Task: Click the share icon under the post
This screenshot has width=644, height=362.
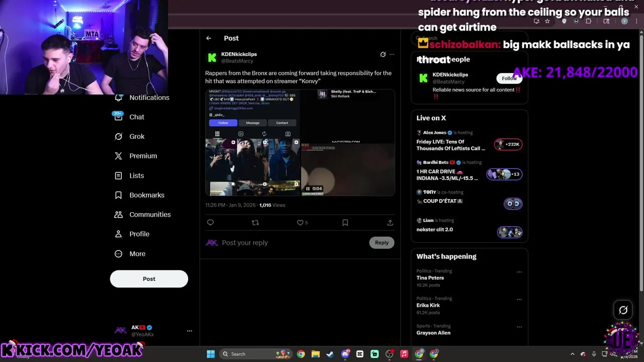Action: pyautogui.click(x=390, y=223)
